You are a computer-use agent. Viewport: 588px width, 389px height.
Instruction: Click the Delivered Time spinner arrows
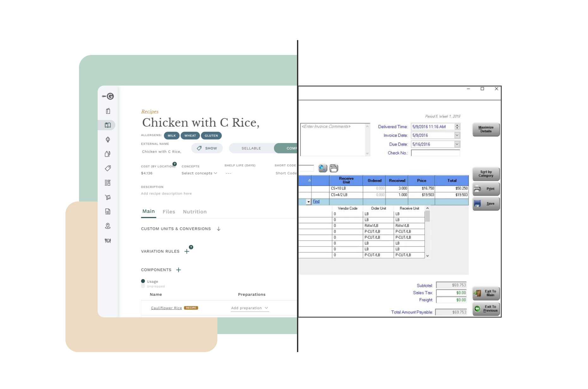[457, 127]
